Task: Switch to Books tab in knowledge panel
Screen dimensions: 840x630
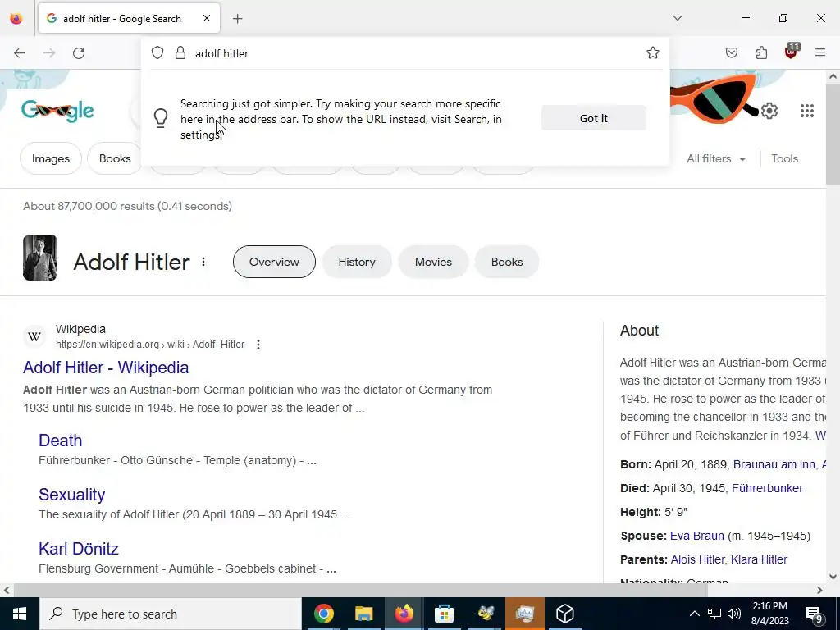Action: point(507,262)
